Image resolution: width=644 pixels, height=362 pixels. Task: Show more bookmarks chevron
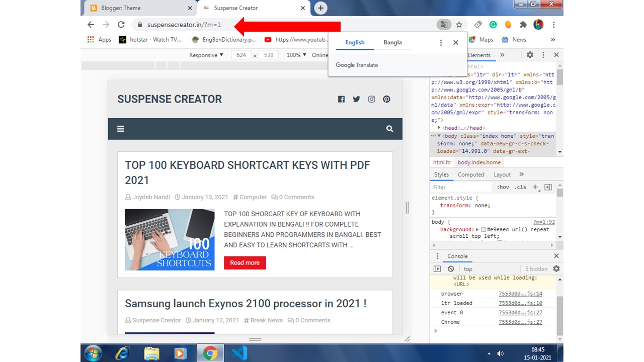pyautogui.click(x=553, y=40)
